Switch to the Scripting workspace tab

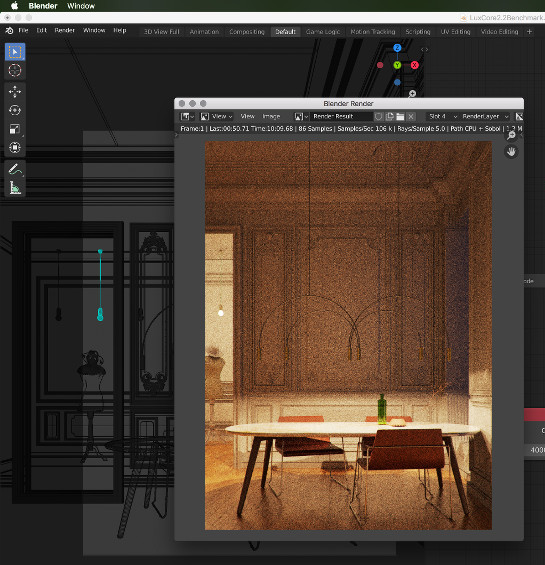click(418, 32)
